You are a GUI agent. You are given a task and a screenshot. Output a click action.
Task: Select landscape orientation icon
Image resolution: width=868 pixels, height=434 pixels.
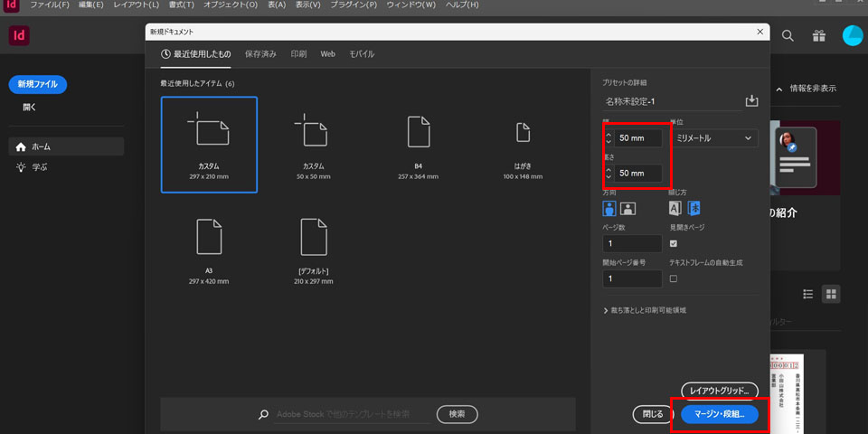(627, 208)
